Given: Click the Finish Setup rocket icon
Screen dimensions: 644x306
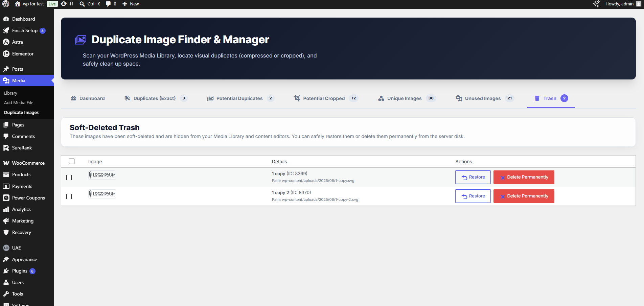Looking at the screenshot, I should point(6,30).
